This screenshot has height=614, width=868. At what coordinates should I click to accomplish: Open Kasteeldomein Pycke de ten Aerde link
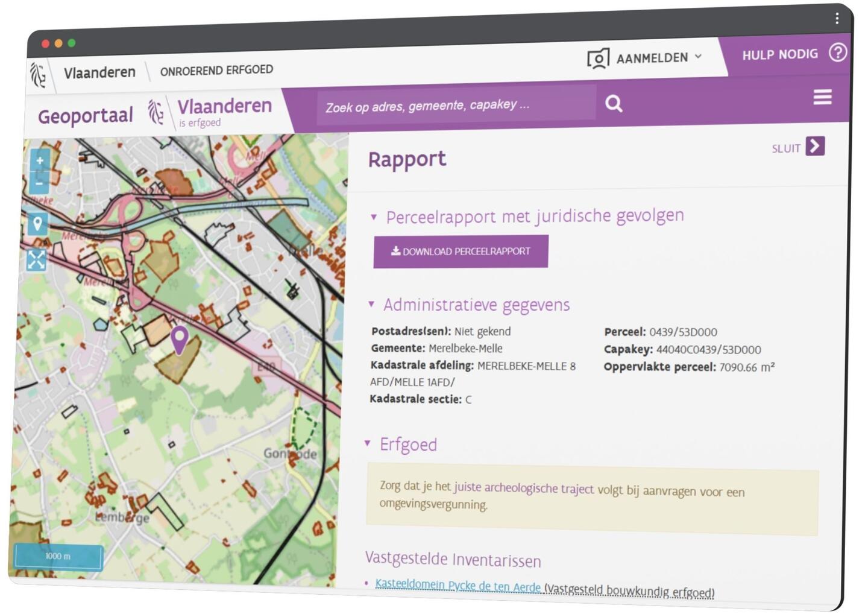point(458,585)
